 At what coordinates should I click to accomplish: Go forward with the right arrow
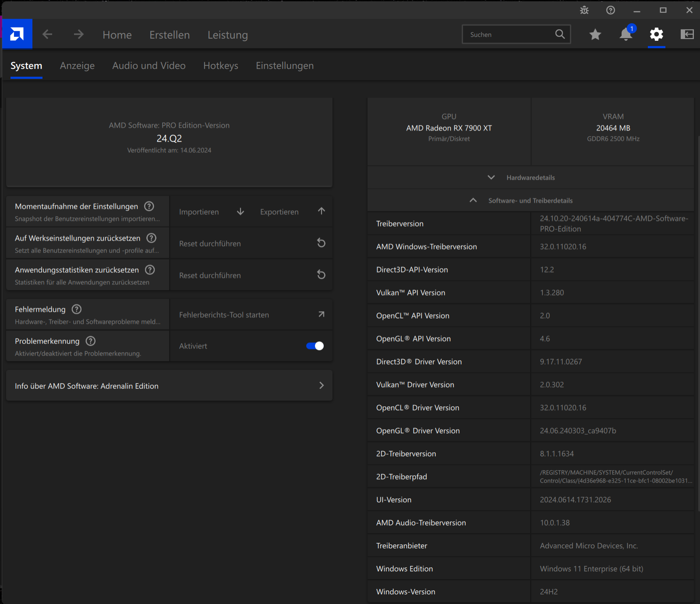coord(78,34)
